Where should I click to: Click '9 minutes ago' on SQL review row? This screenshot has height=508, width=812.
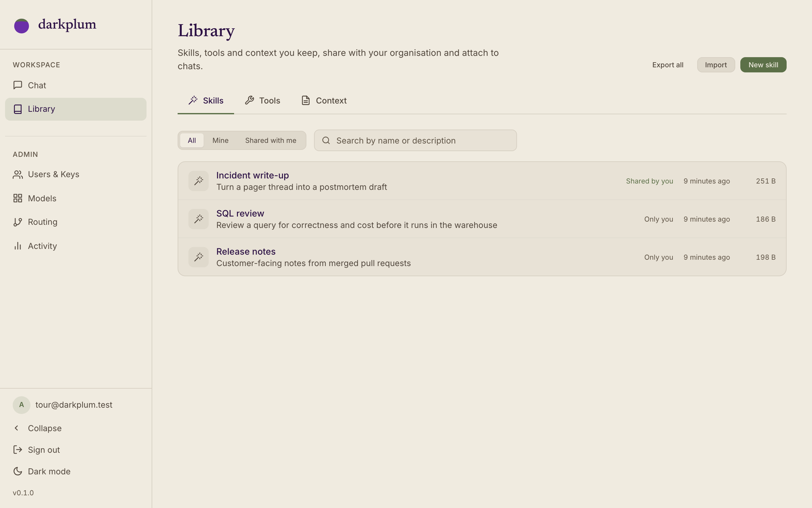click(707, 219)
